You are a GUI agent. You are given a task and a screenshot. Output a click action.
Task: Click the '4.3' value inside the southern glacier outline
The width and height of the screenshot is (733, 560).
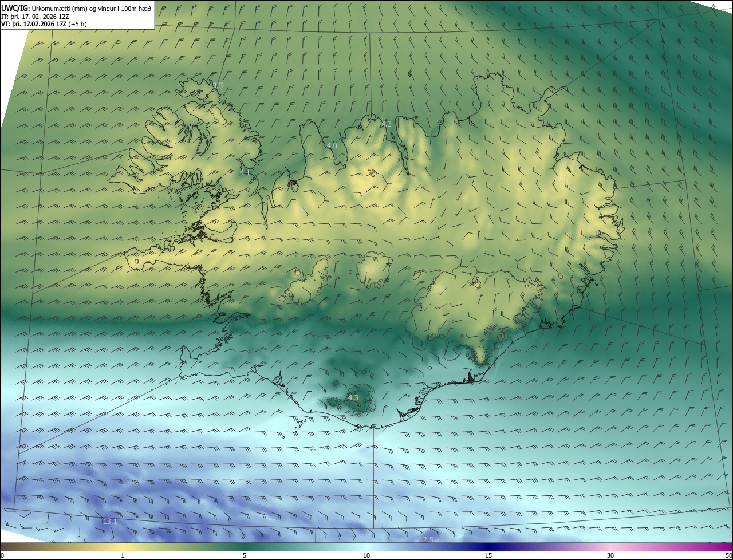(353, 397)
